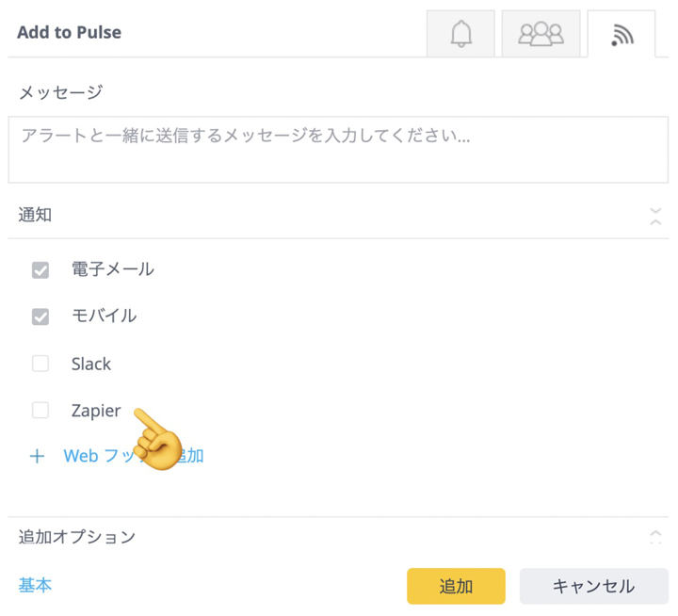Switch to the people group tab

pyautogui.click(x=541, y=34)
